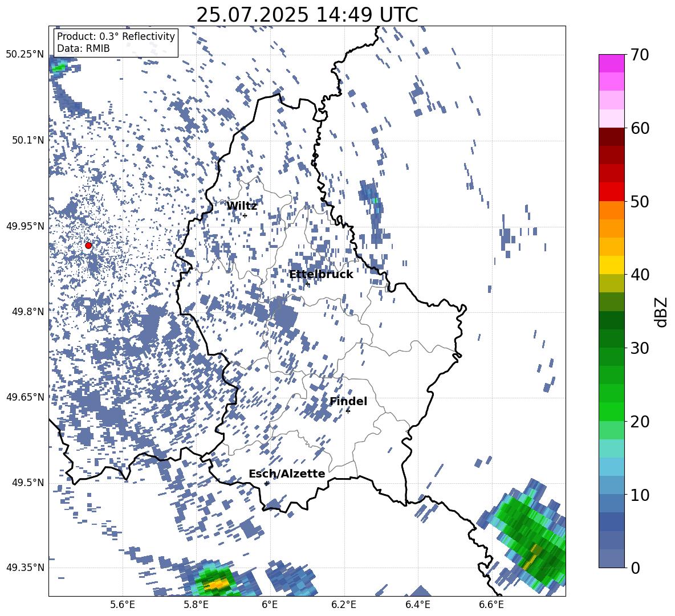Click the 5.8°E longitude tick label

pos(196,605)
